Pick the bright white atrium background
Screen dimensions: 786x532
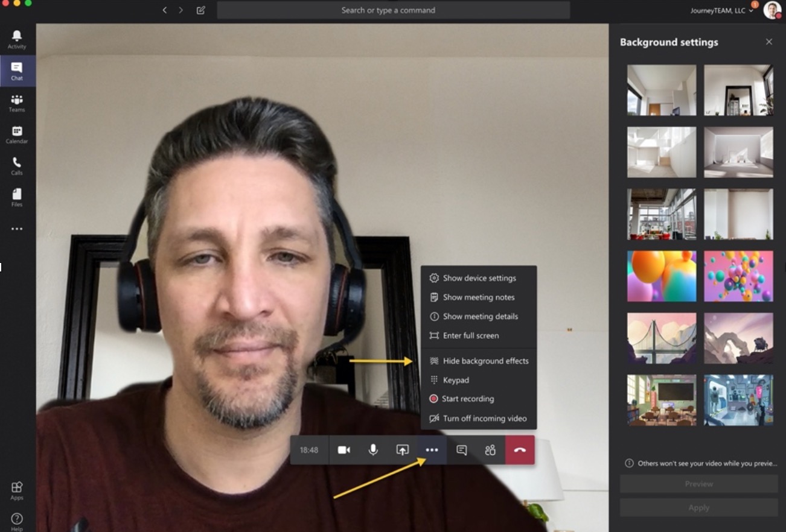click(662, 152)
